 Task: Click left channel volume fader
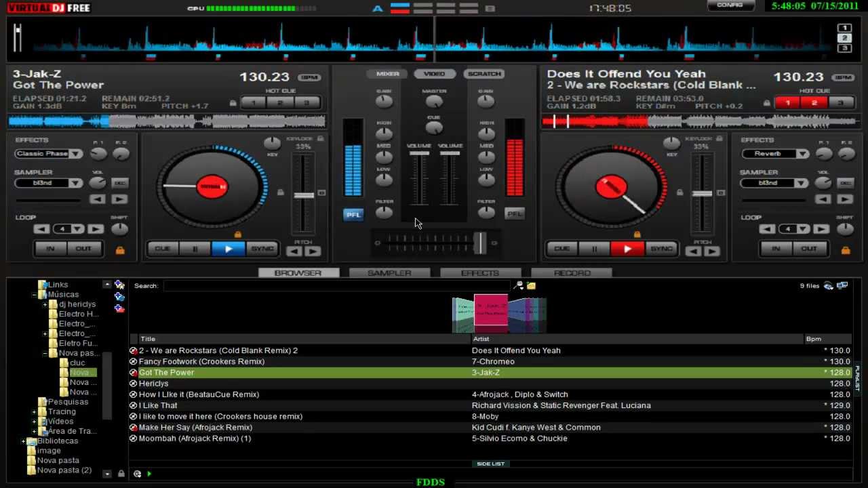point(419,154)
